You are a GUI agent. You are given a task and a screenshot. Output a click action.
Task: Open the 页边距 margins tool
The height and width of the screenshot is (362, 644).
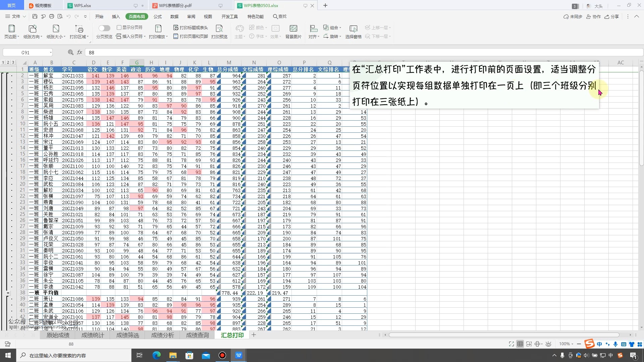tap(11, 31)
